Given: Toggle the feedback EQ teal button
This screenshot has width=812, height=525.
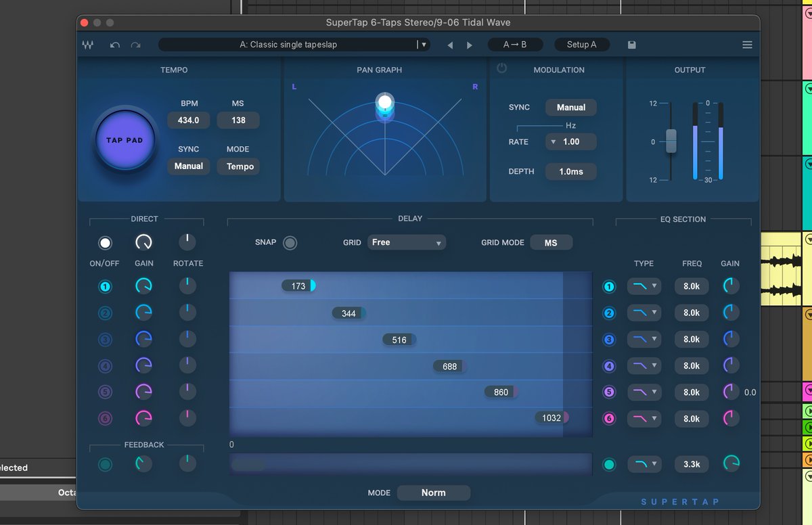Looking at the screenshot, I should 609,465.
